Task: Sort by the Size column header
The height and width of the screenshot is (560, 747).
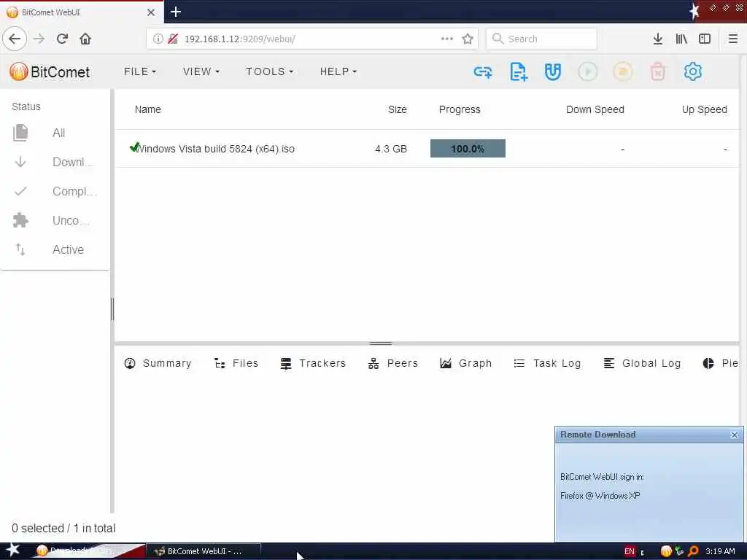Action: [x=397, y=109]
